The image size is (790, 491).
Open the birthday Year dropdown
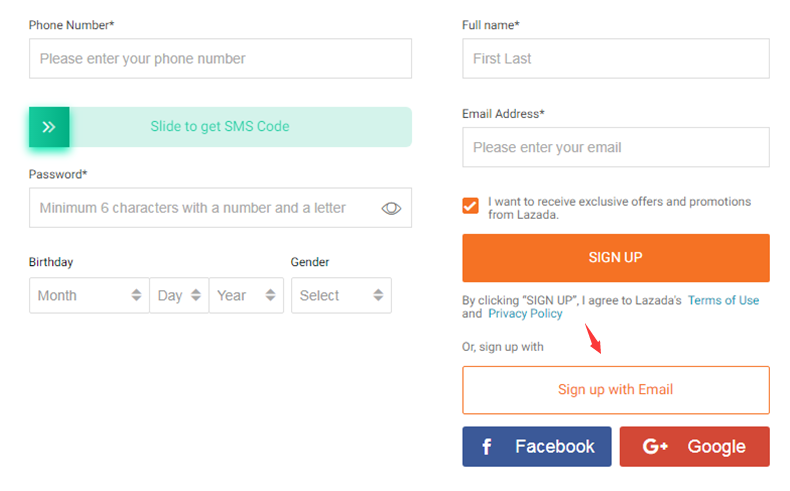[245, 295]
